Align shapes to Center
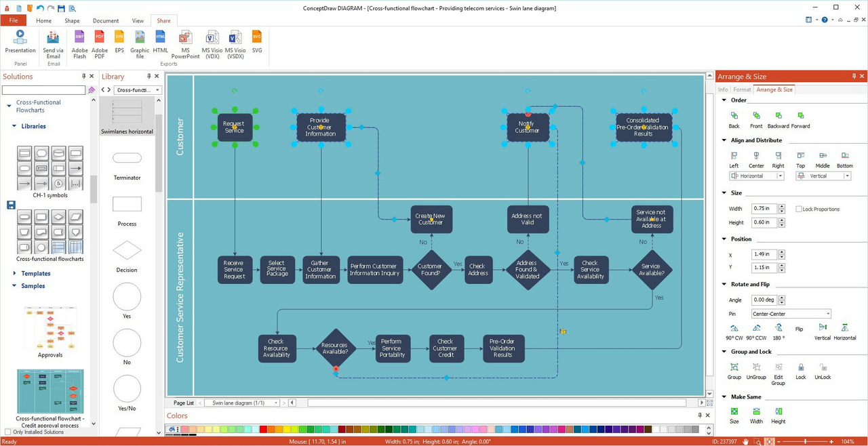This screenshot has width=868, height=446. (756, 160)
